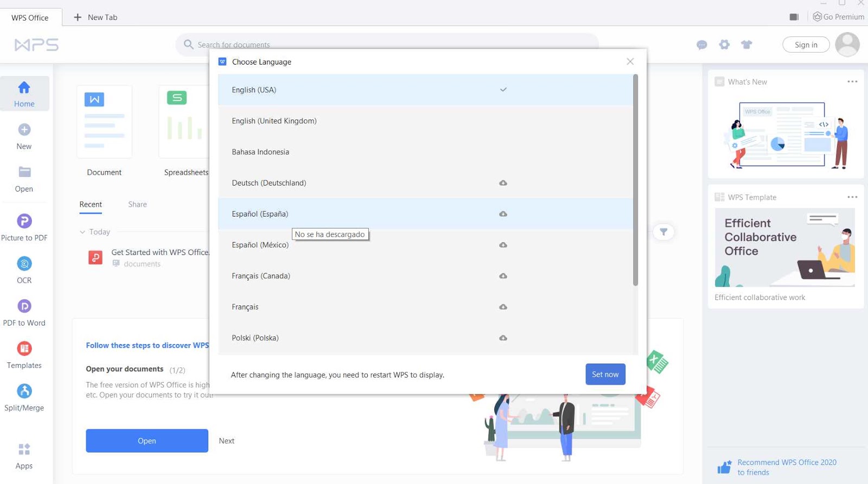Viewport: 868px width, 484px height.
Task: Open the Split/Merge tool
Action: coord(24,391)
